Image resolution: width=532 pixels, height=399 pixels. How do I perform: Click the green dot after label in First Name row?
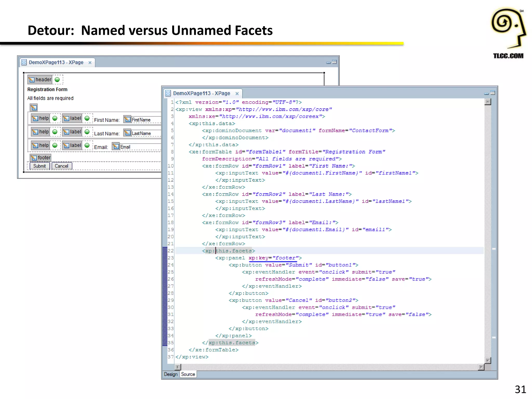click(x=87, y=118)
